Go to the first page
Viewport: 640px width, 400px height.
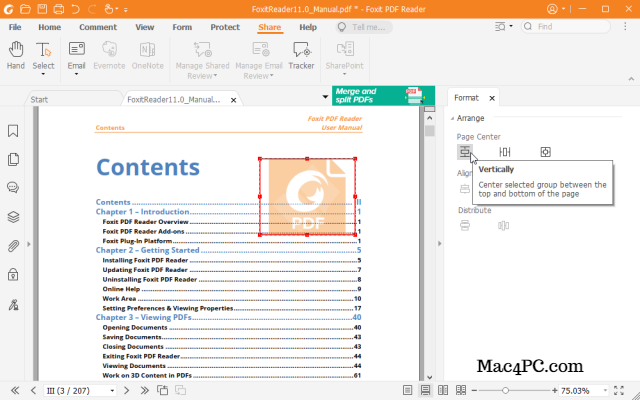(x=15, y=391)
